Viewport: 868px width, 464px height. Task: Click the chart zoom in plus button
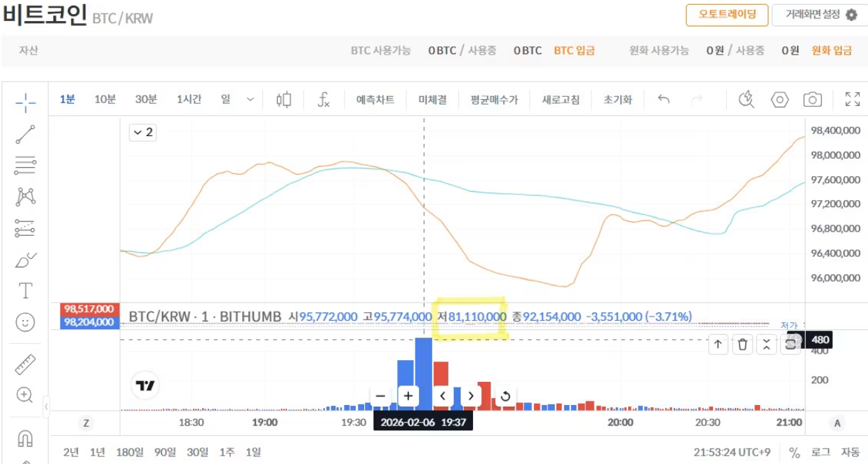click(408, 396)
